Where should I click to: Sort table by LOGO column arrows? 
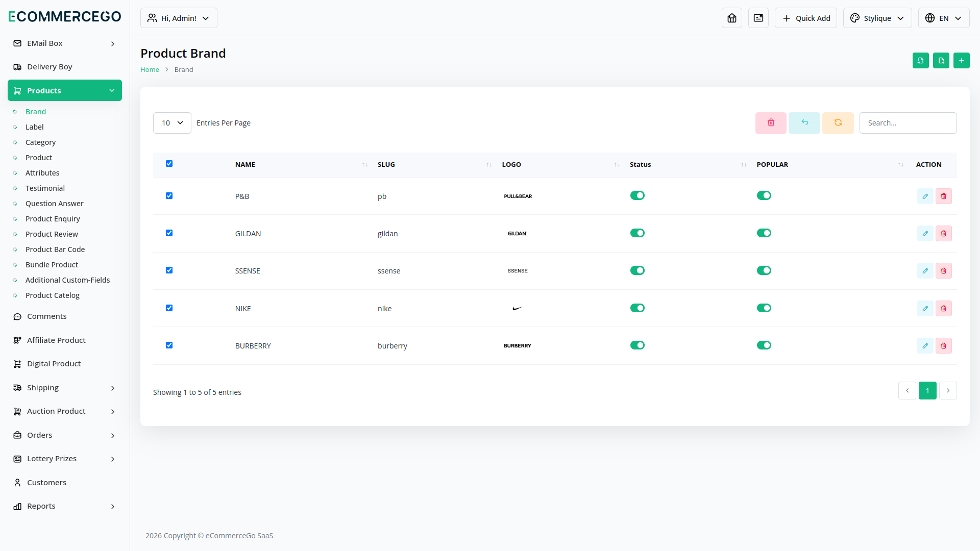point(617,165)
